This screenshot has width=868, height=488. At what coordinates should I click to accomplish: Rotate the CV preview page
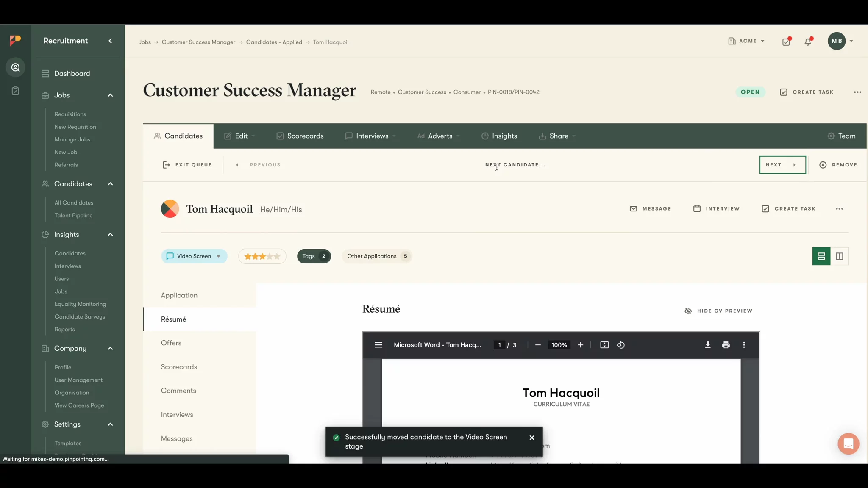[x=620, y=345]
